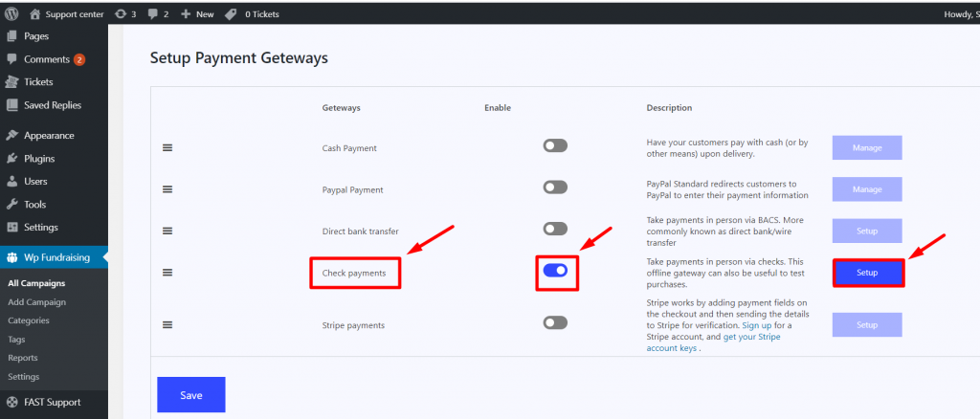Click the FAST Support lifebuoy icon

pos(11,402)
